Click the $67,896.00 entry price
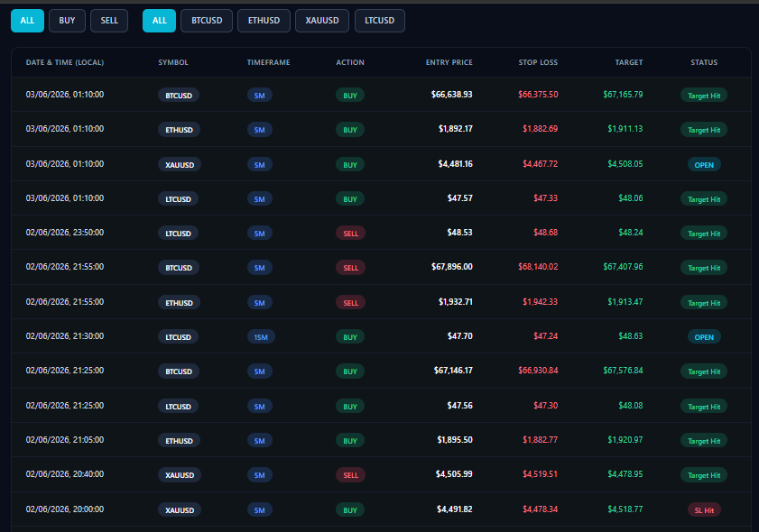 (x=451, y=267)
